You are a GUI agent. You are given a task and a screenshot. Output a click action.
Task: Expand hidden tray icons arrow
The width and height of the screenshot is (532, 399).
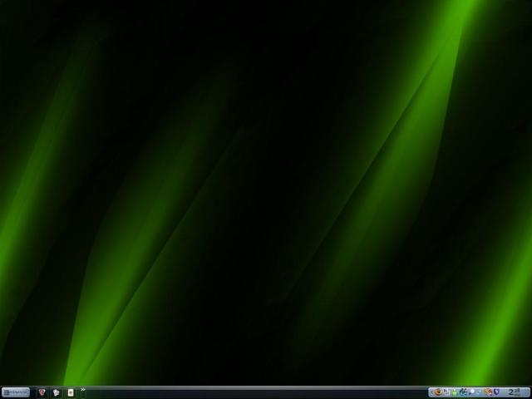(432, 392)
